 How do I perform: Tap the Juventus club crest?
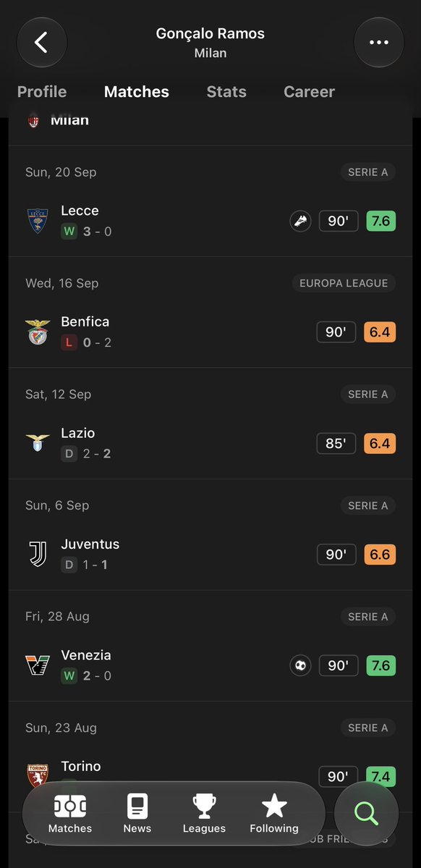38,554
